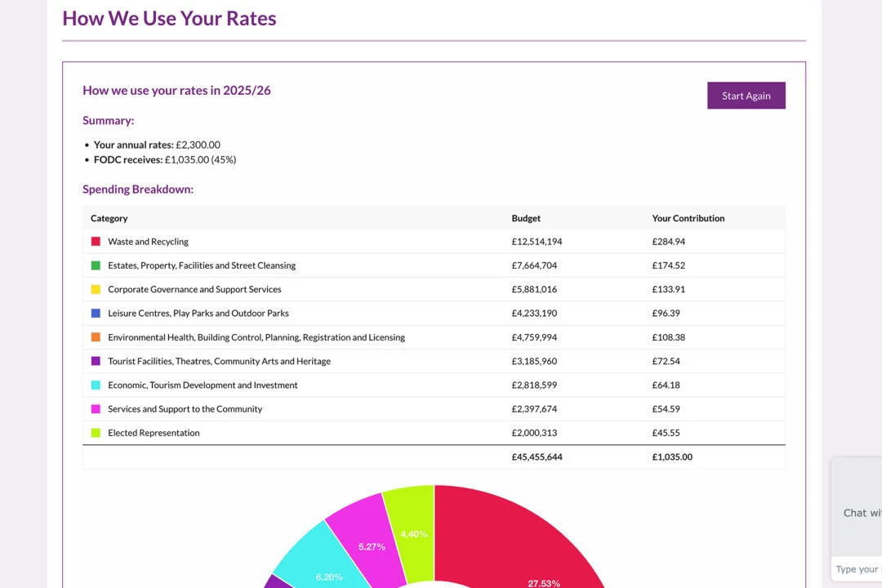Click the yellow Corporate Governance swatch

[x=96, y=289]
